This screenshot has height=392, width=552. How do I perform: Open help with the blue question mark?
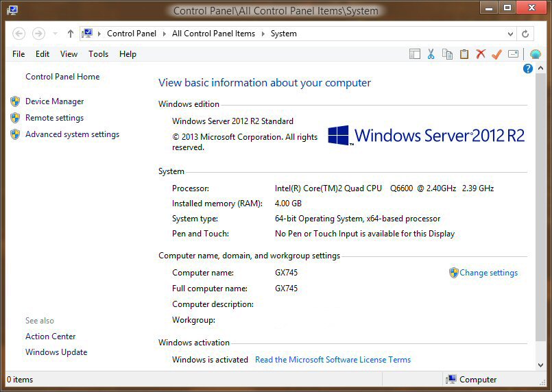[x=528, y=69]
